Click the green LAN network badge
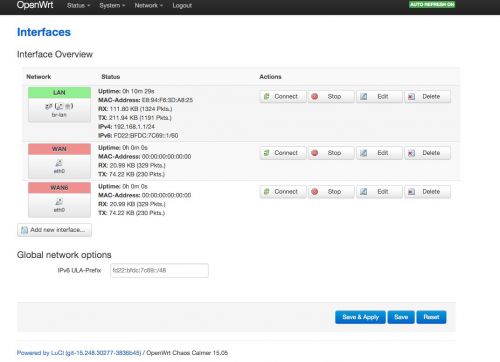The height and width of the screenshot is (362, 500). (x=59, y=93)
